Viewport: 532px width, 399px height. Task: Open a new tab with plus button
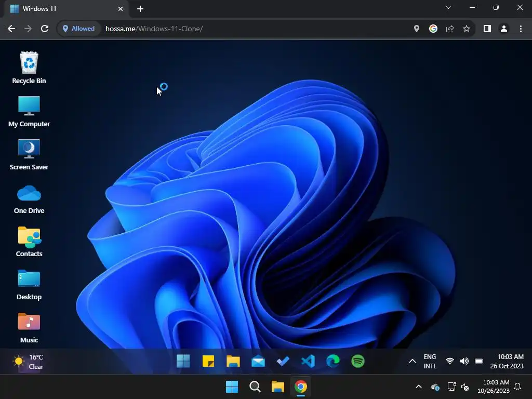click(x=140, y=9)
